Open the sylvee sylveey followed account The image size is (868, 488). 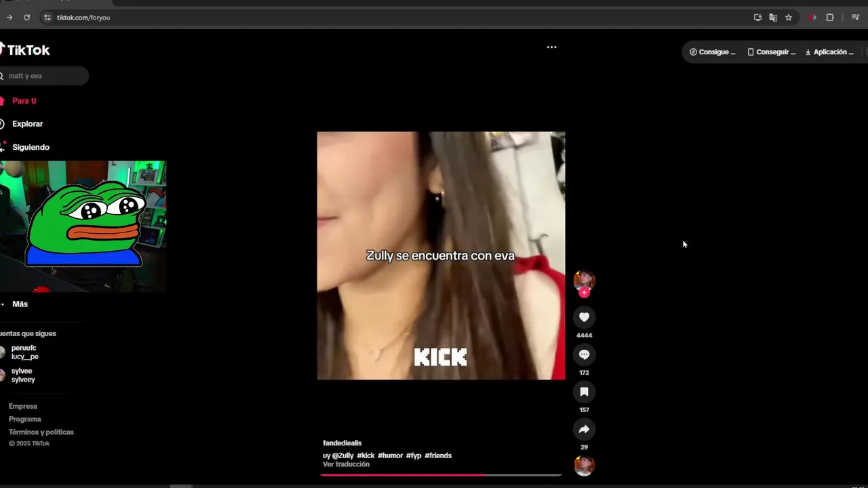22,375
